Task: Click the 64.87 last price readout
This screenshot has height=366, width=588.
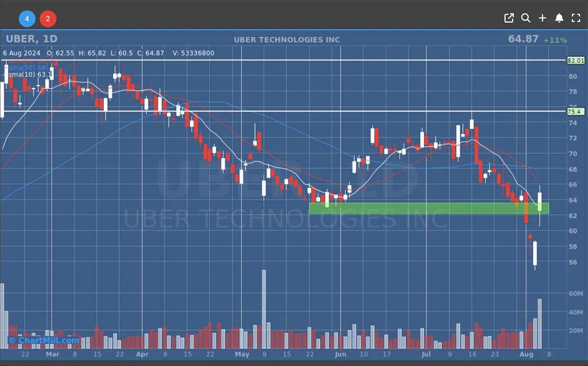Action: point(523,39)
